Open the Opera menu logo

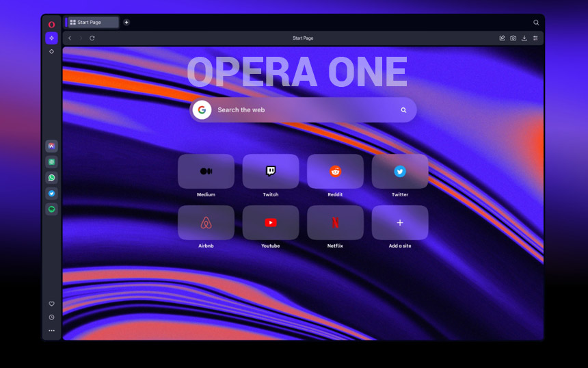tap(51, 25)
